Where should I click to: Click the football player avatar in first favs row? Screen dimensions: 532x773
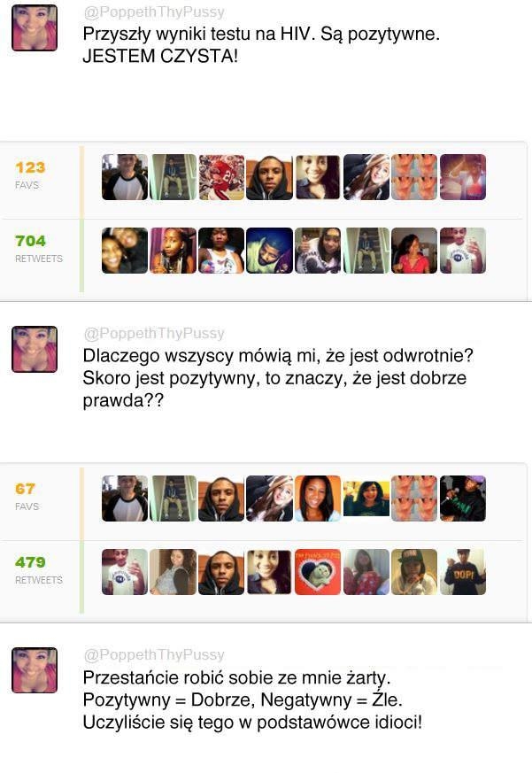click(x=221, y=177)
